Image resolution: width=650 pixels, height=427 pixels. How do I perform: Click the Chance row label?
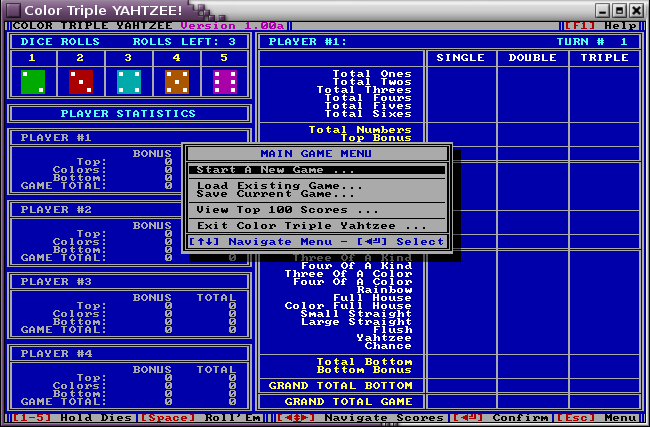(388, 346)
